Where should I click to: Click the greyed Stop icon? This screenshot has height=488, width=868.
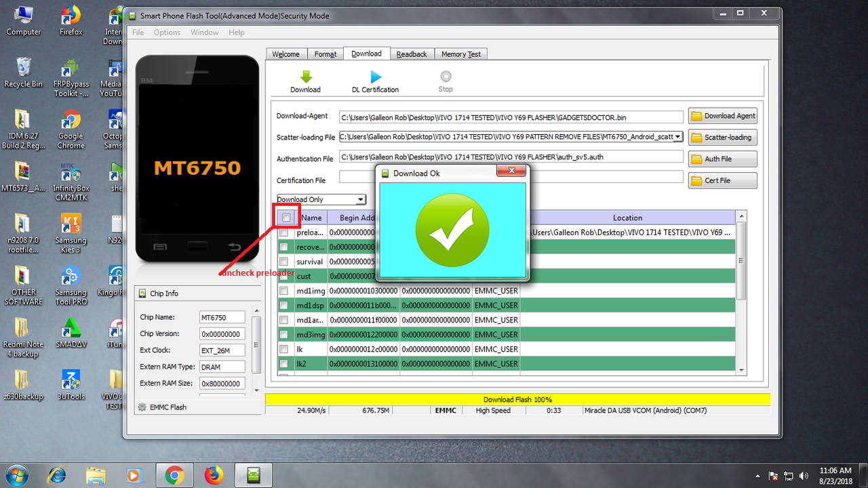coord(446,77)
